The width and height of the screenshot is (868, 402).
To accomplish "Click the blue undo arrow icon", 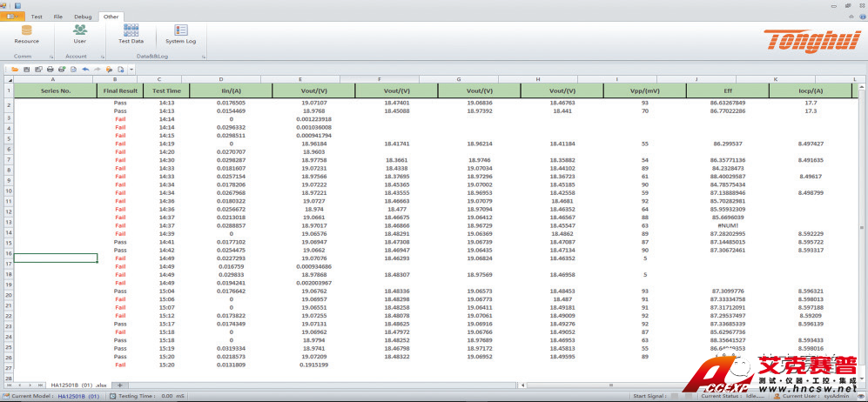I will pyautogui.click(x=85, y=69).
